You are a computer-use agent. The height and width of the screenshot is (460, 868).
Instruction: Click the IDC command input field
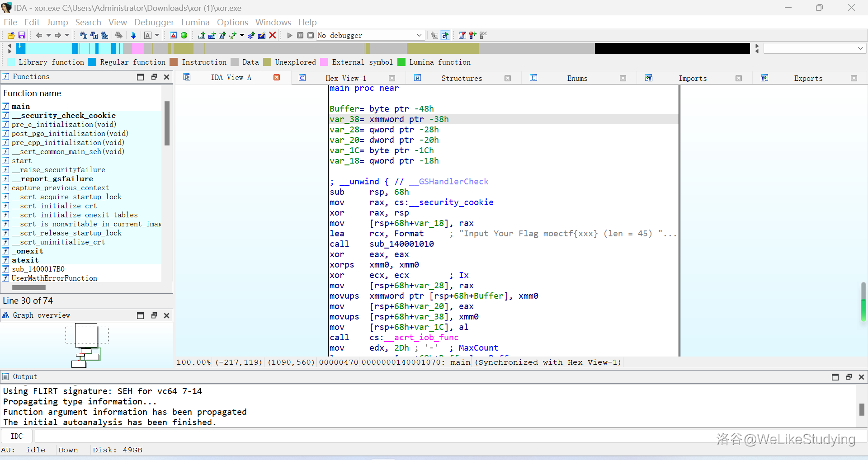click(362, 436)
